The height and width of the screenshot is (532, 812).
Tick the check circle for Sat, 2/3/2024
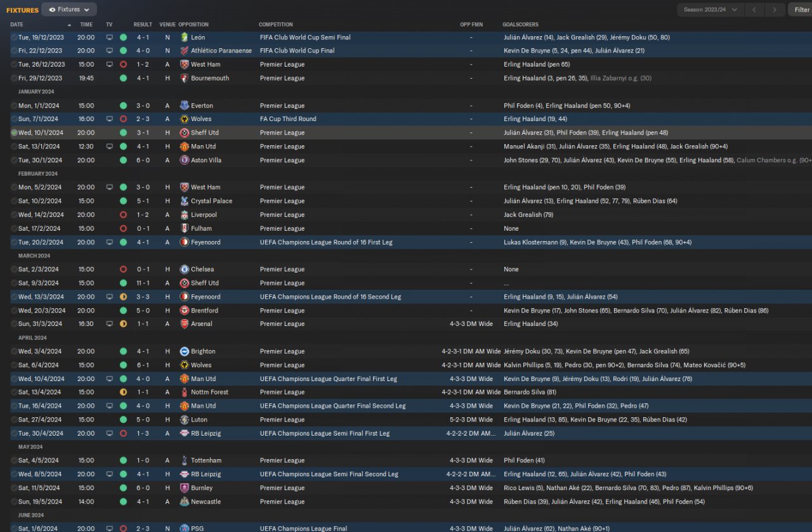[14, 269]
